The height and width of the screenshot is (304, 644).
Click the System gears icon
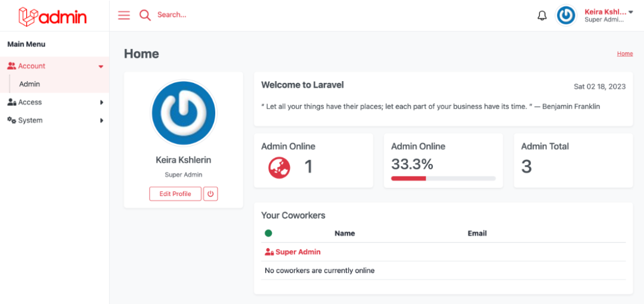[11, 120]
